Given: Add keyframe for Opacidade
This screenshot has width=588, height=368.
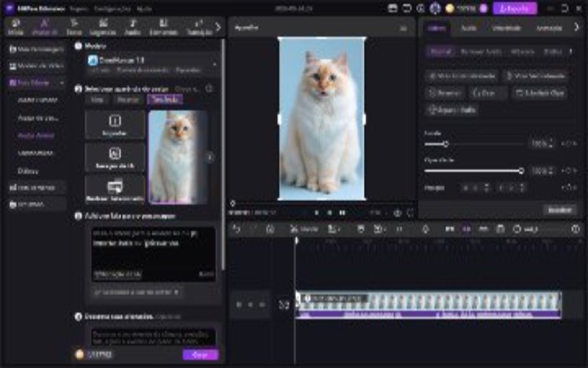Looking at the screenshot, I should click(569, 171).
